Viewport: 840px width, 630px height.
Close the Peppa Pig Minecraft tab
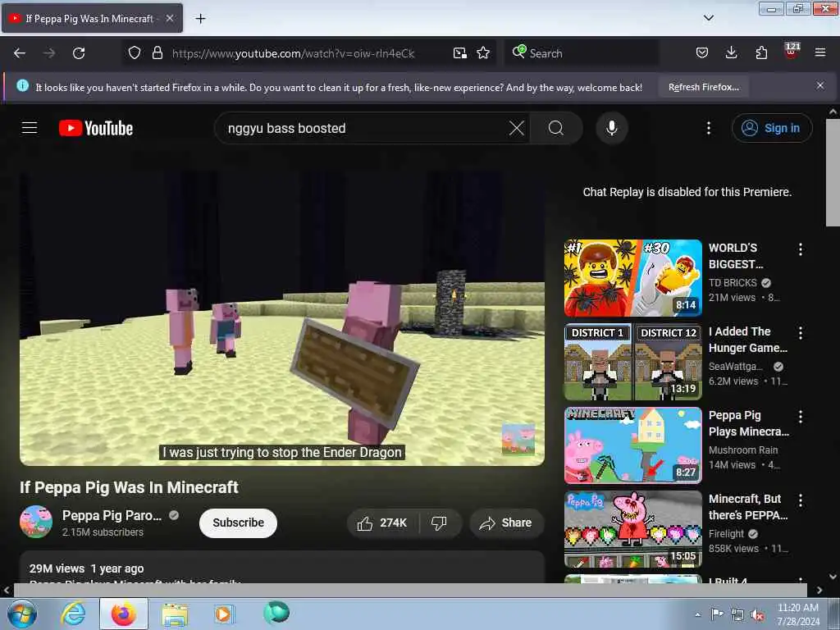click(170, 18)
